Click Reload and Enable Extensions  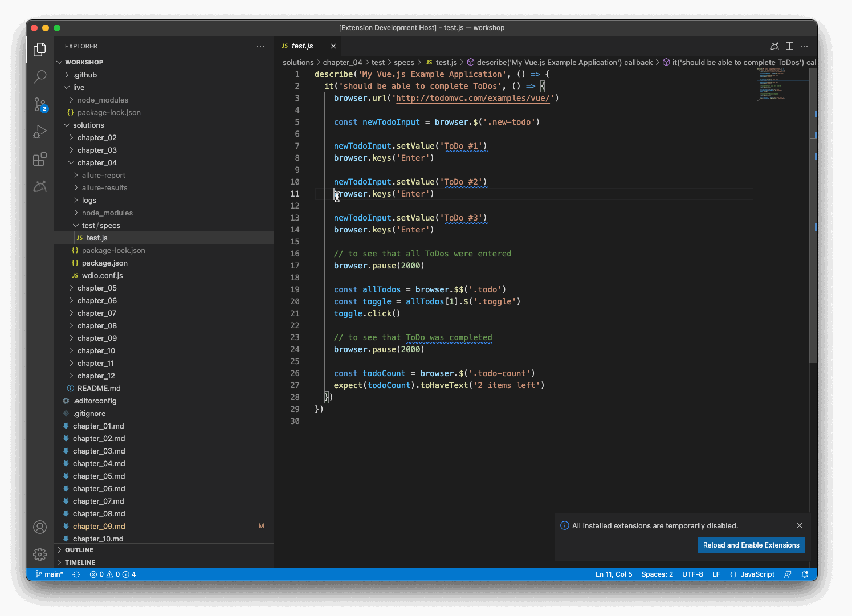point(751,545)
